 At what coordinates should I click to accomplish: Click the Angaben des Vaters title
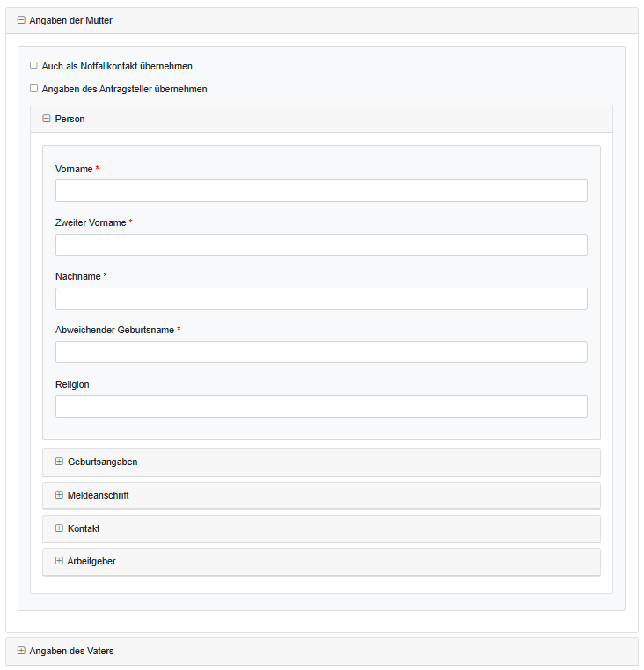[71, 651]
